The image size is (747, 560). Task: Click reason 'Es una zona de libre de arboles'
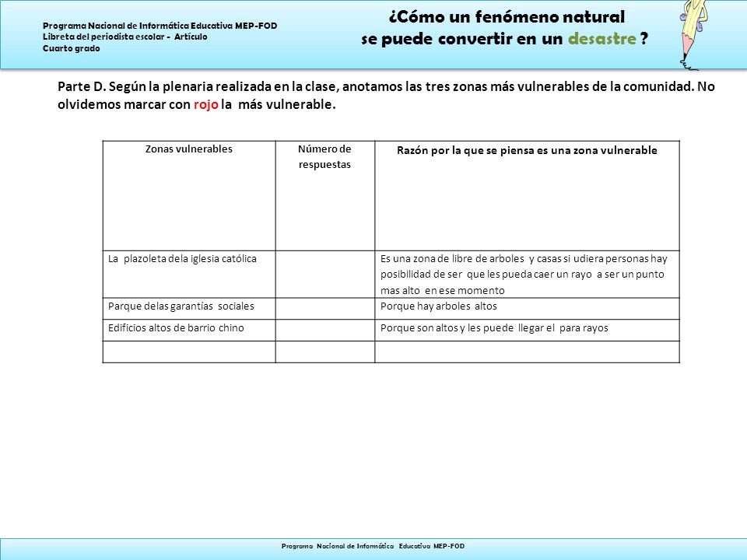[x=527, y=275]
